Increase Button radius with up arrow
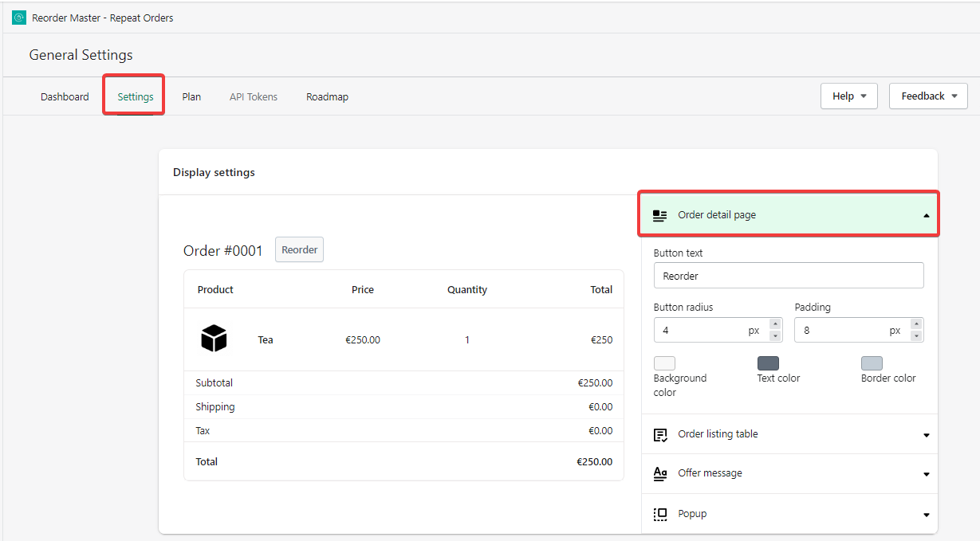This screenshot has height=541, width=980. tap(775, 324)
